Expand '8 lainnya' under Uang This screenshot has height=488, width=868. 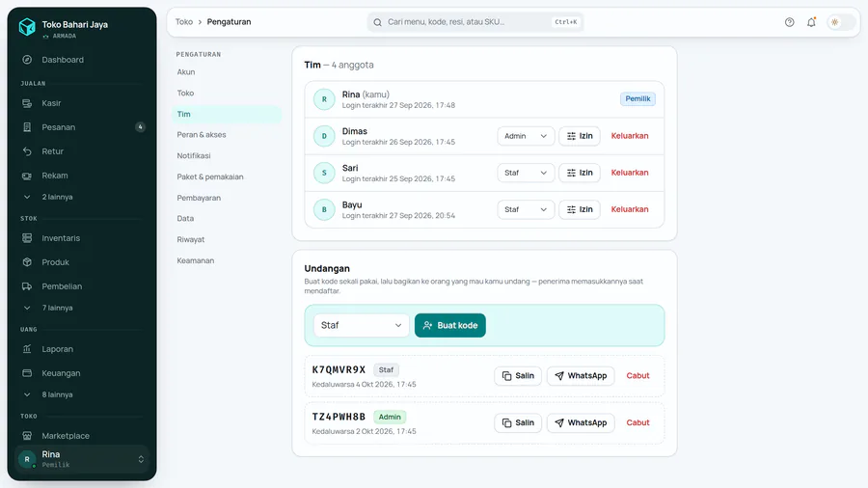pyautogui.click(x=82, y=394)
